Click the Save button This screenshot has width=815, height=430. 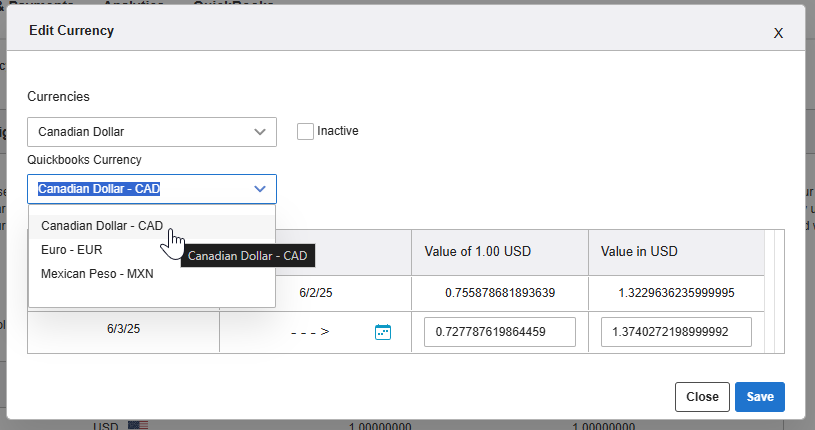click(760, 397)
